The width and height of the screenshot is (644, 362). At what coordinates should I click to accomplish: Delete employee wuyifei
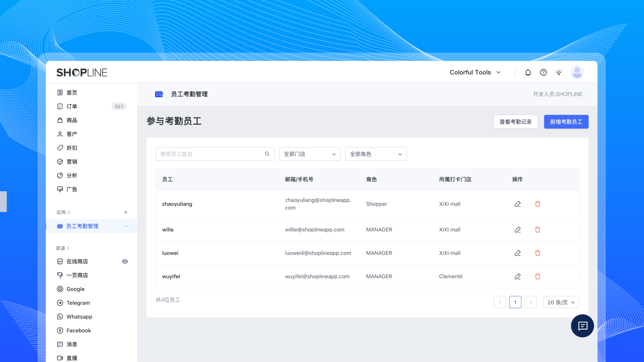[538, 277]
